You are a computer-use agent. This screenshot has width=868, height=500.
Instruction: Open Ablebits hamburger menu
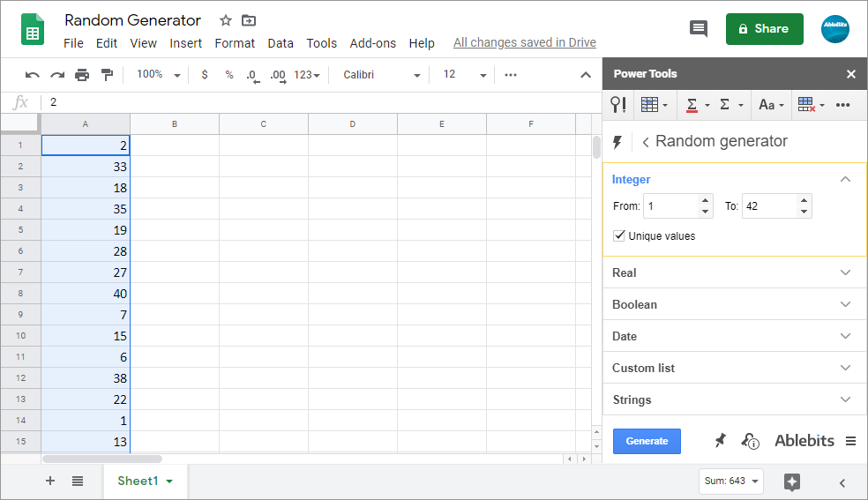click(x=851, y=441)
